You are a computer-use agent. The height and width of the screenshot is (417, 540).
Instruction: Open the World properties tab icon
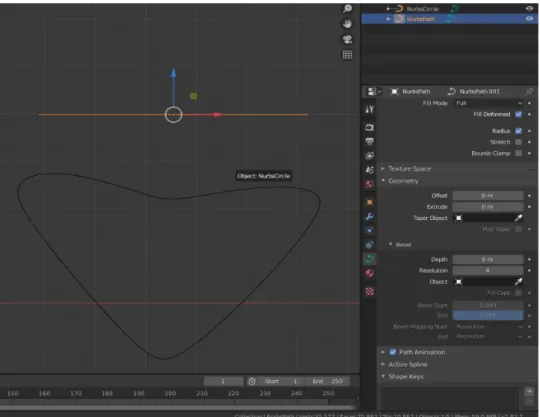pos(370,184)
